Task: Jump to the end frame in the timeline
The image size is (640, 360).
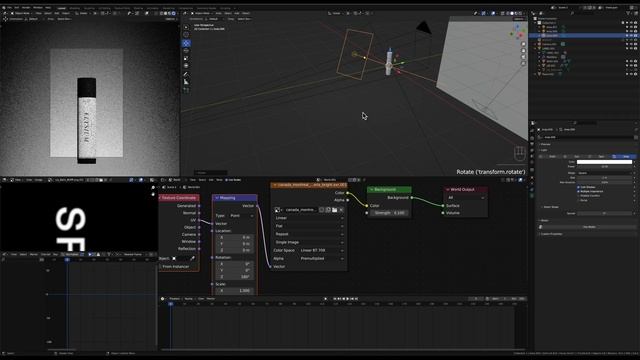Action: click(x=357, y=299)
